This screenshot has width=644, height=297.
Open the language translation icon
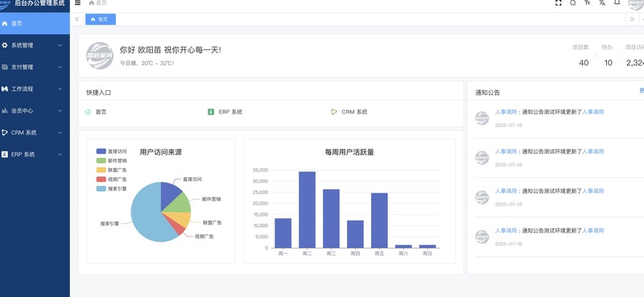(x=602, y=2)
